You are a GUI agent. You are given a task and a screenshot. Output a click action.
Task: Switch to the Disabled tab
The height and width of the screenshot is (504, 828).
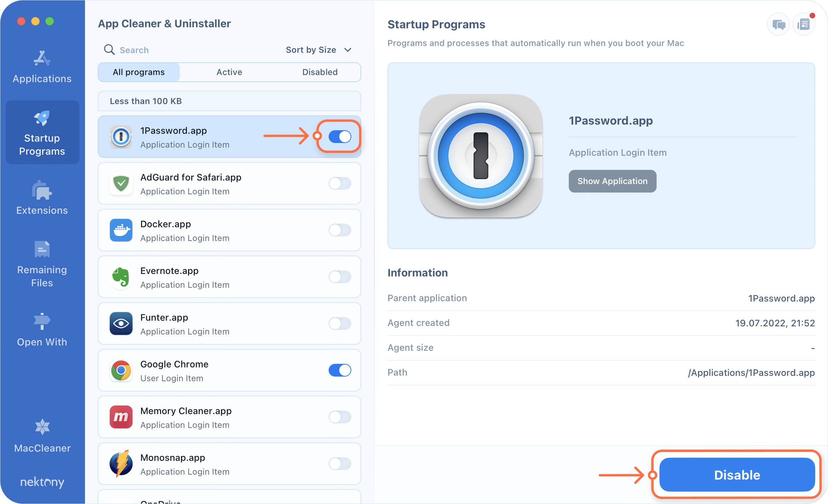click(x=320, y=72)
